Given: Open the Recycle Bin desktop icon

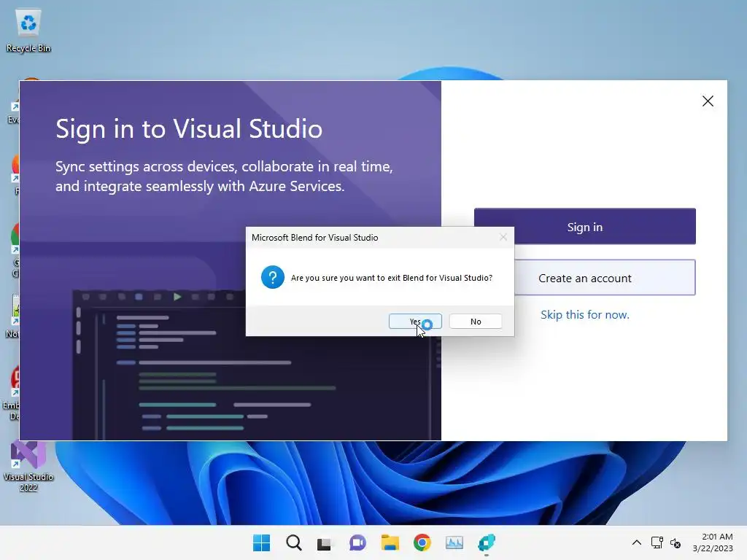Looking at the screenshot, I should [x=28, y=31].
